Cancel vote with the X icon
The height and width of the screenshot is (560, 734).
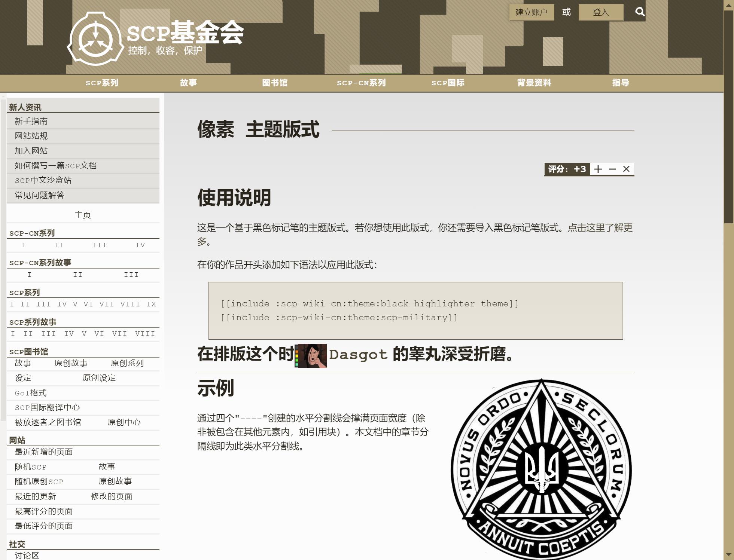pos(626,169)
